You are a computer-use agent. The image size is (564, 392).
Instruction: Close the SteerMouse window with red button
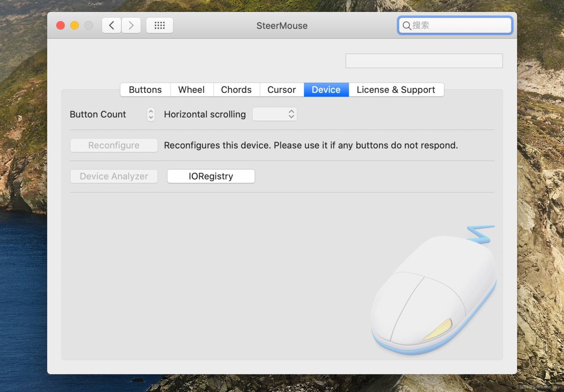60,25
